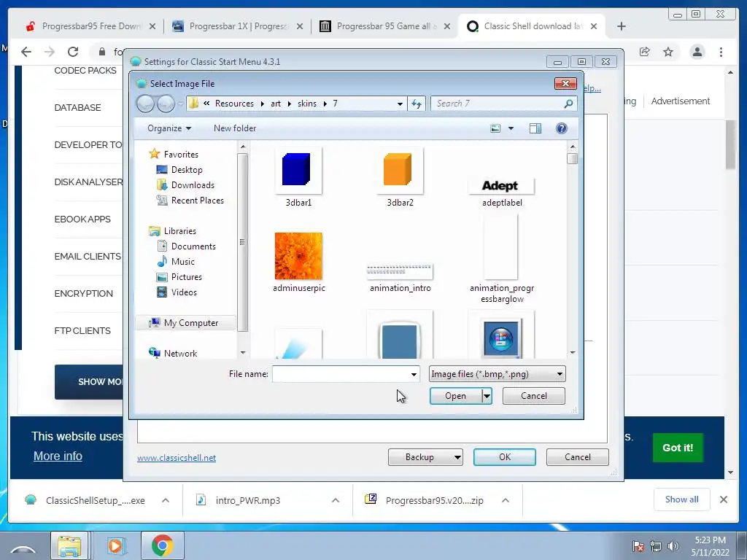Change view with the views icon
Image resolution: width=747 pixels, height=560 pixels.
pyautogui.click(x=495, y=128)
